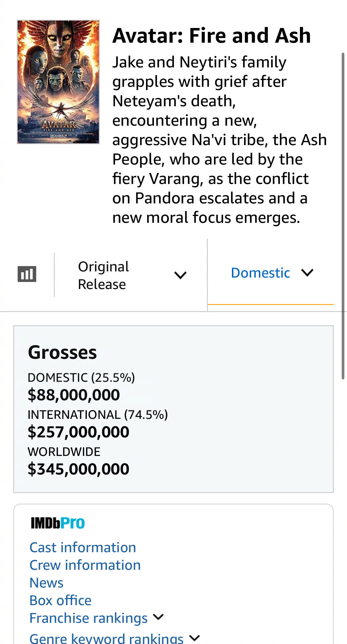Click the IMDbPro logo

(58, 523)
